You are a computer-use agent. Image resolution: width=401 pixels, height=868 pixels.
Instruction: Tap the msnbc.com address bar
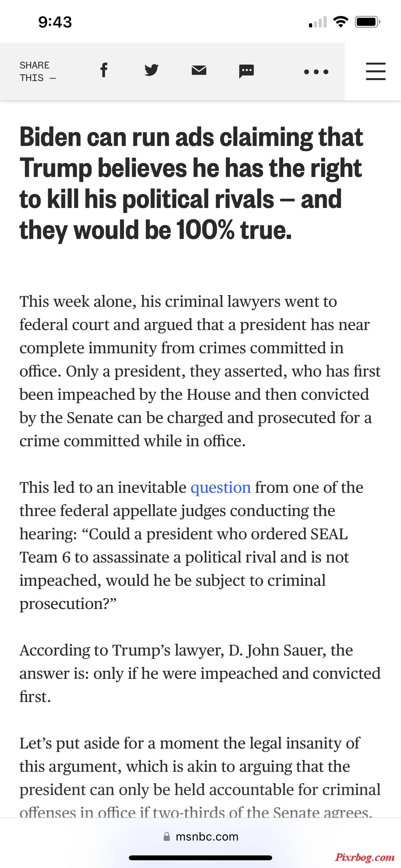click(200, 837)
